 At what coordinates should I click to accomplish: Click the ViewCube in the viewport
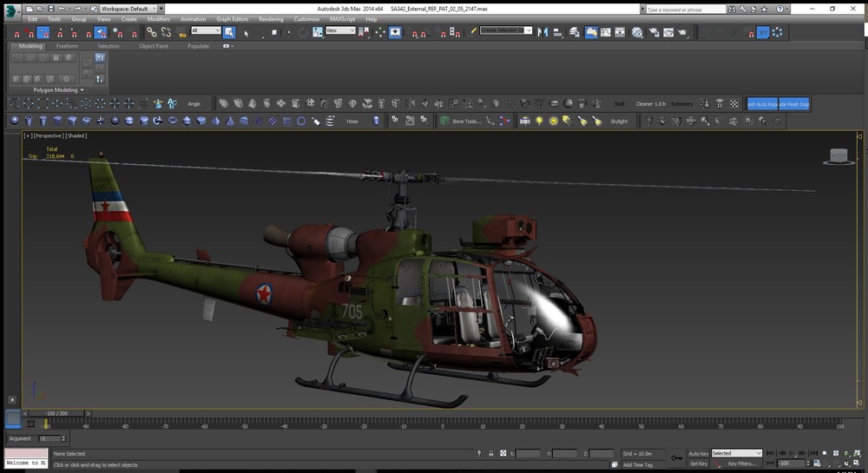click(838, 156)
